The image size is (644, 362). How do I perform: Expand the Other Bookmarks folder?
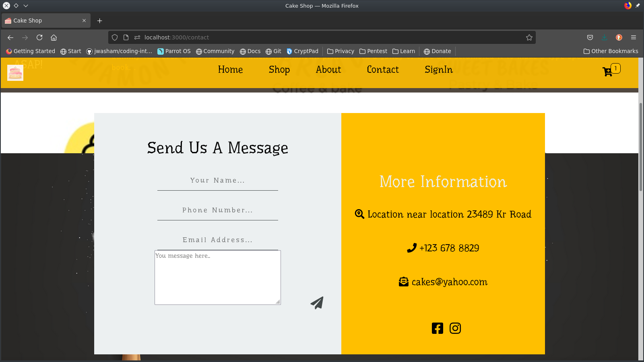point(611,51)
